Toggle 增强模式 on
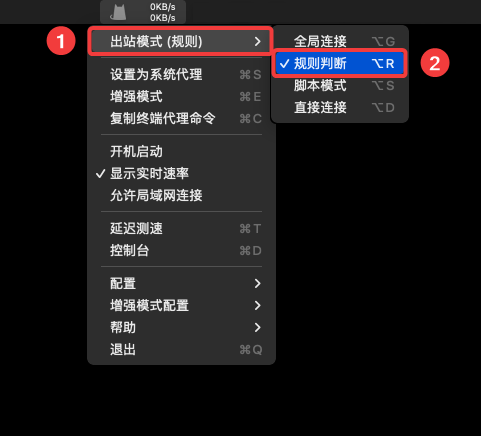This screenshot has width=481, height=436. click(181, 97)
